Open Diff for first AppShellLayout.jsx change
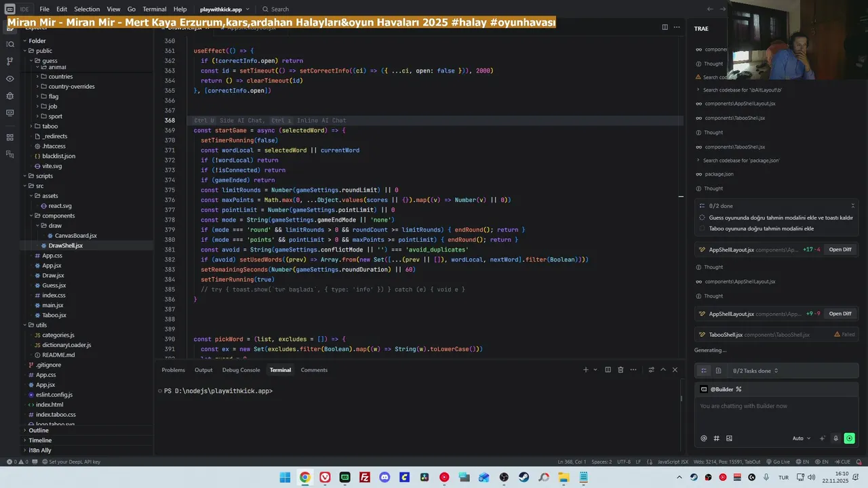Image resolution: width=868 pixels, height=488 pixels. pyautogui.click(x=840, y=249)
